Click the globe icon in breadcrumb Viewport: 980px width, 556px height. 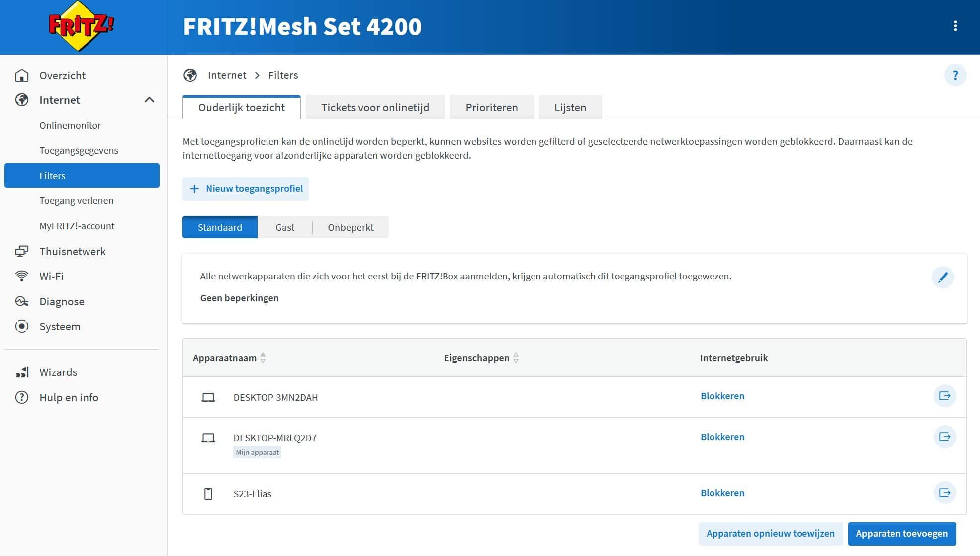[x=190, y=75]
